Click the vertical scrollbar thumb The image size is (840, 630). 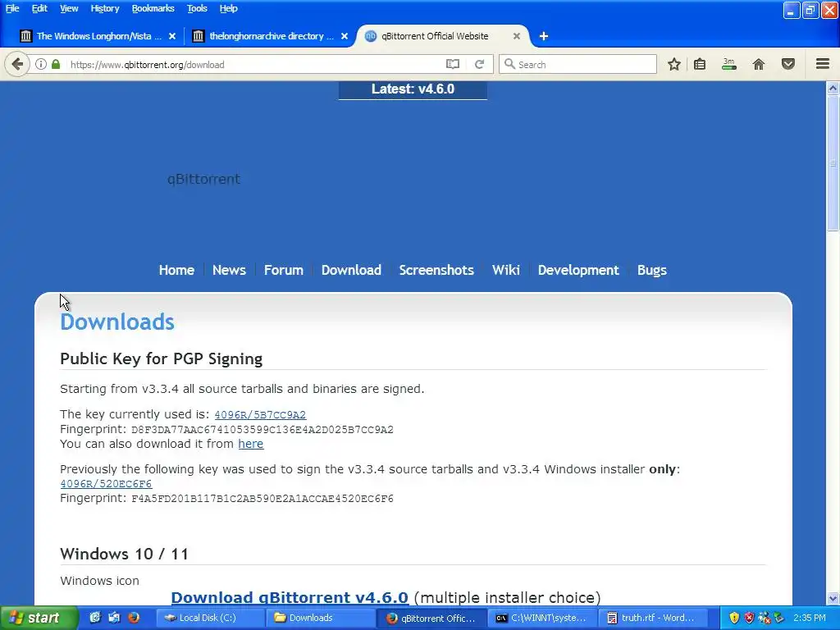pyautogui.click(x=833, y=163)
